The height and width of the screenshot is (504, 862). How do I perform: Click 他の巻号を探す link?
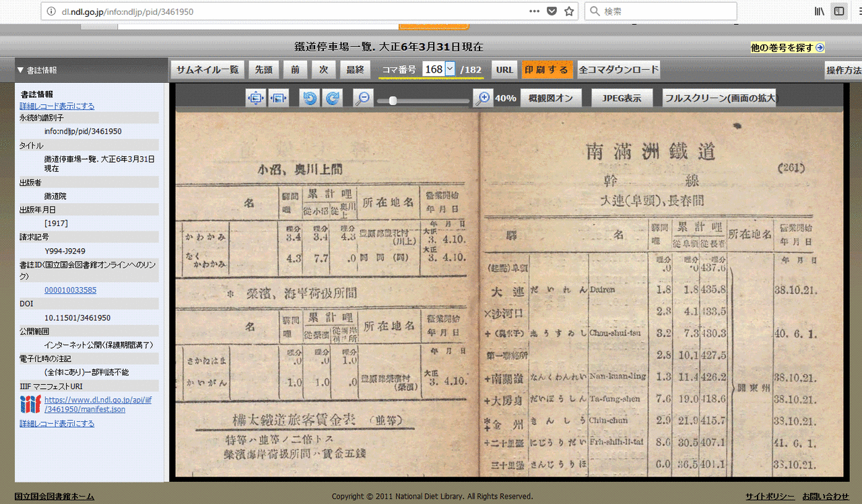787,47
